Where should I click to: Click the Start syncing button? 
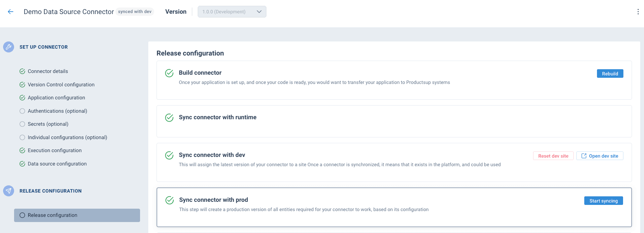tap(603, 201)
